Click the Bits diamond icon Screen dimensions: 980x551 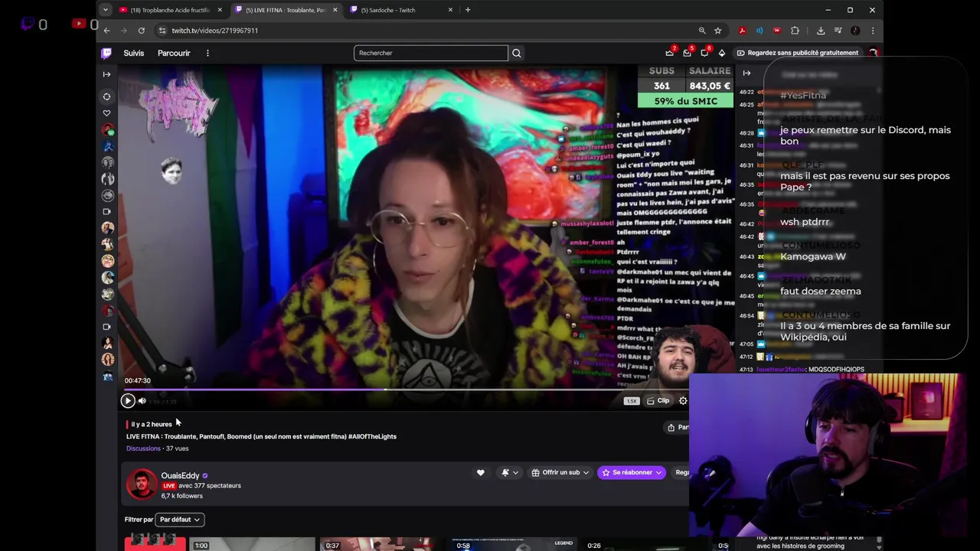[721, 53]
